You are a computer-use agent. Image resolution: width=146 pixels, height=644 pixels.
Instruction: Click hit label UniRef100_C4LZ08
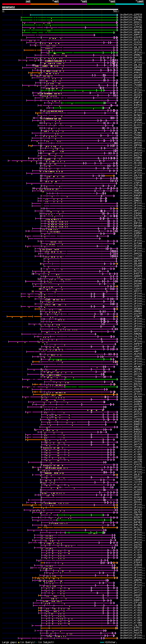(x=131, y=336)
